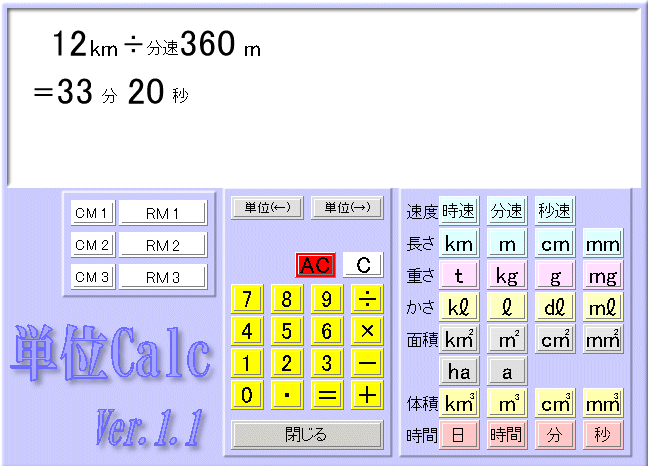Choose the kg weight unit

507,276
